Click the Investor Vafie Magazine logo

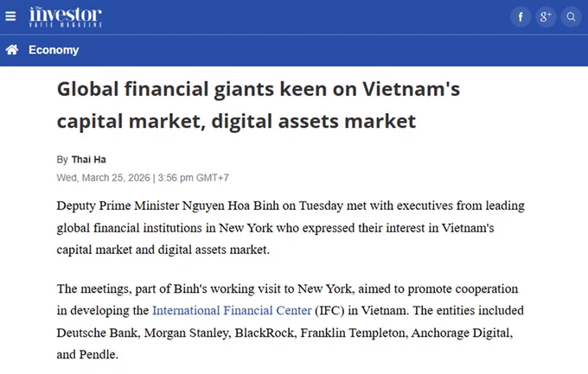tap(66, 17)
